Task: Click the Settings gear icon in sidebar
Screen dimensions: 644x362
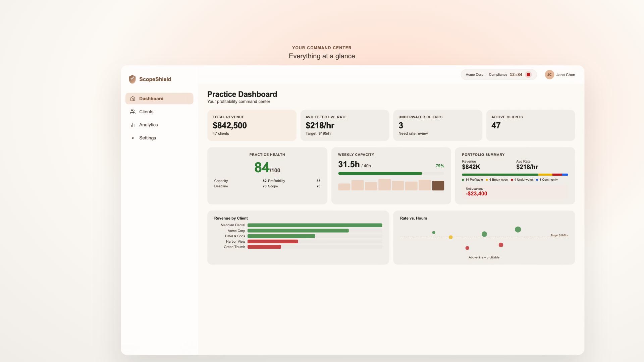Action: point(132,138)
